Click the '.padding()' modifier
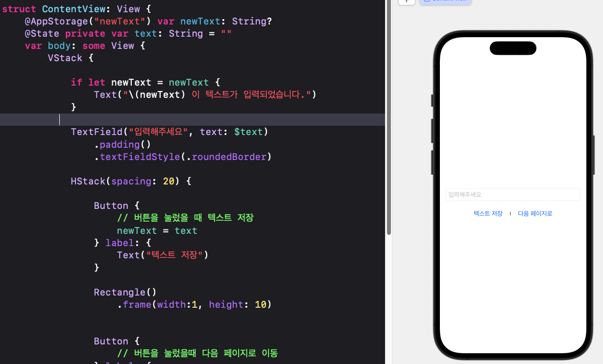 [122, 144]
